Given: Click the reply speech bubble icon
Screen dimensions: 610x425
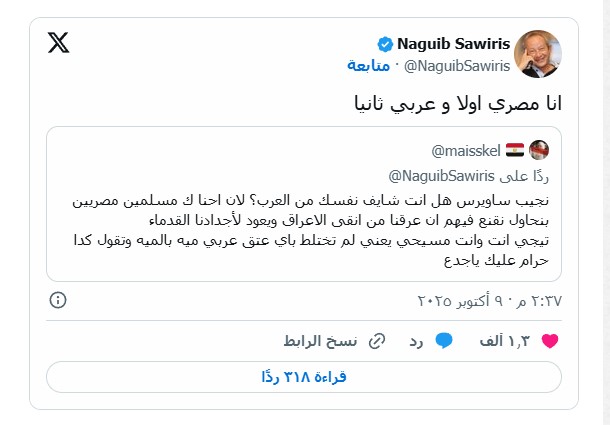Looking at the screenshot, I should click(443, 341).
